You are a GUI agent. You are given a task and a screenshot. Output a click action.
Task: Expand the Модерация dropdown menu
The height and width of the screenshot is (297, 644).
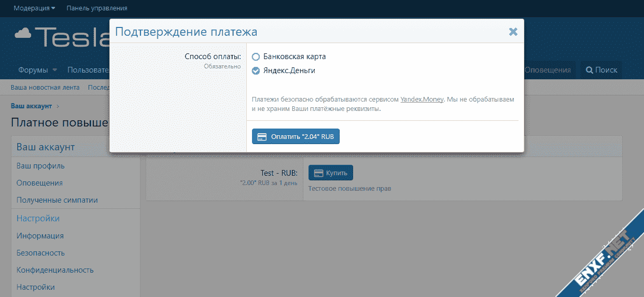[x=34, y=8]
